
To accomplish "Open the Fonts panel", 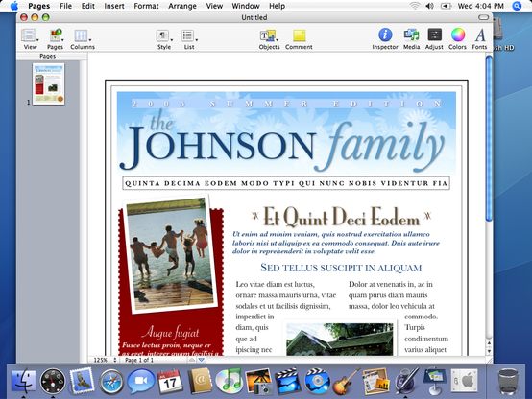I will (x=480, y=39).
